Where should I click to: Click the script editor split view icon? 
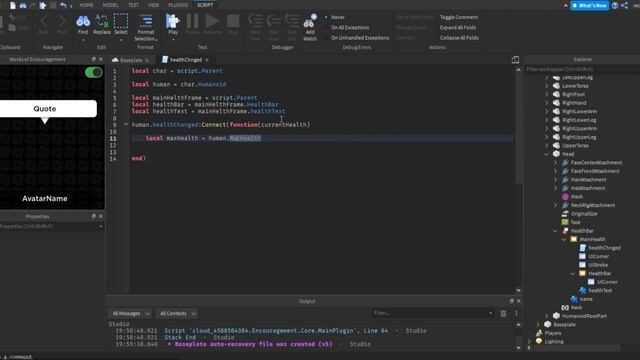click(x=515, y=60)
